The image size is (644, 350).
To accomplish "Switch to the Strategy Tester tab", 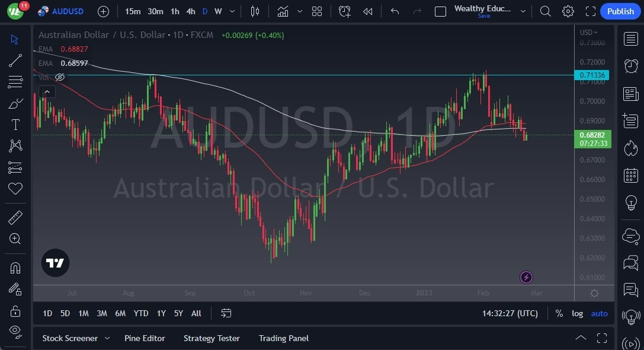I will (212, 338).
